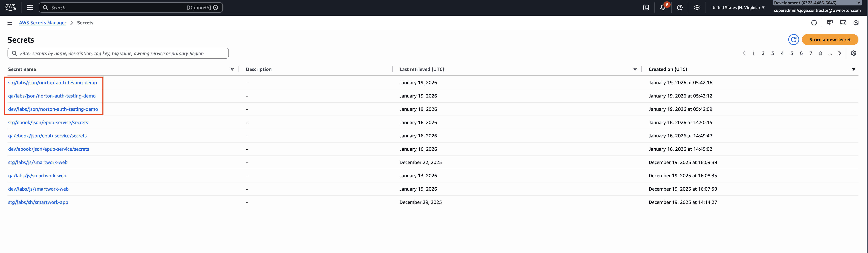Click Store a new secret button

click(x=830, y=40)
